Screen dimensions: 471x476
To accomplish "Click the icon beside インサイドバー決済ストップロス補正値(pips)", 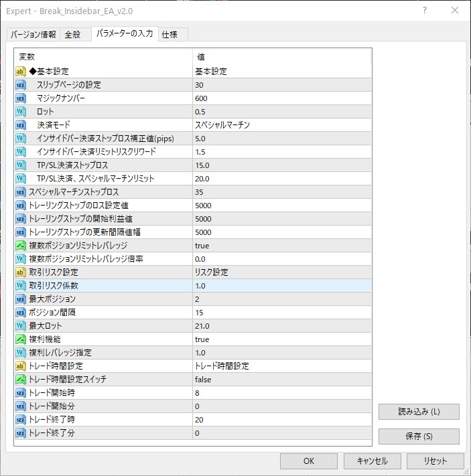I will [21, 139].
